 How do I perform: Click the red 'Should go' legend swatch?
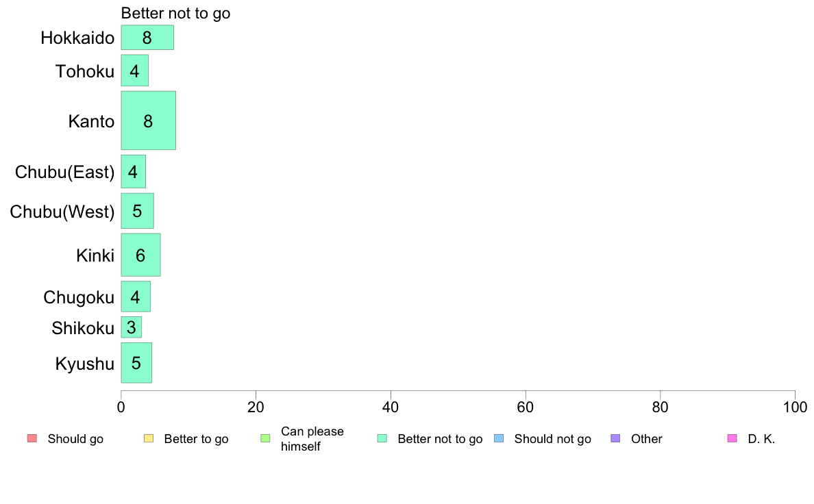pos(32,438)
